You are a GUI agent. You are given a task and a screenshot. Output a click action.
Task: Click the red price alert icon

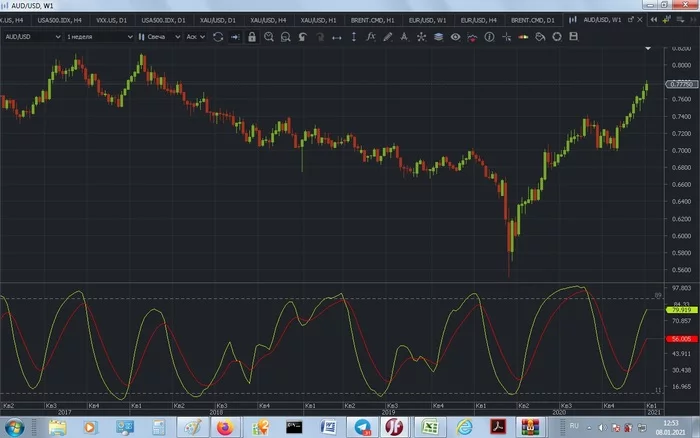tap(472, 38)
